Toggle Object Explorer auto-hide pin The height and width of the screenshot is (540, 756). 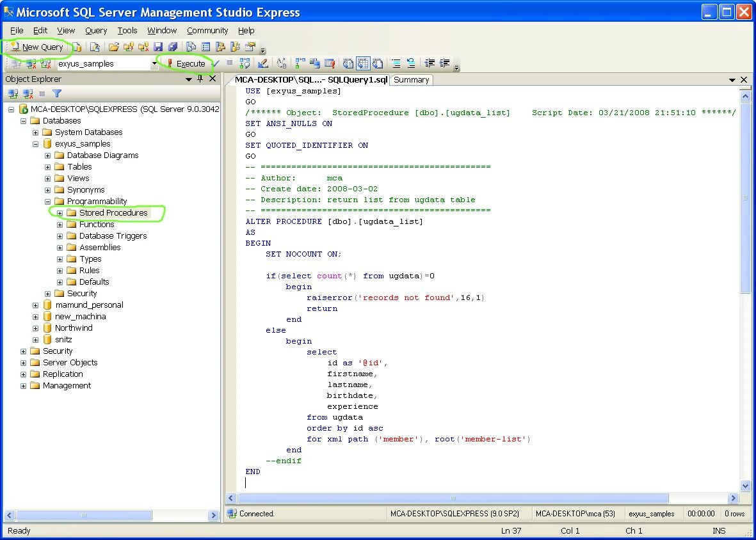click(x=200, y=79)
